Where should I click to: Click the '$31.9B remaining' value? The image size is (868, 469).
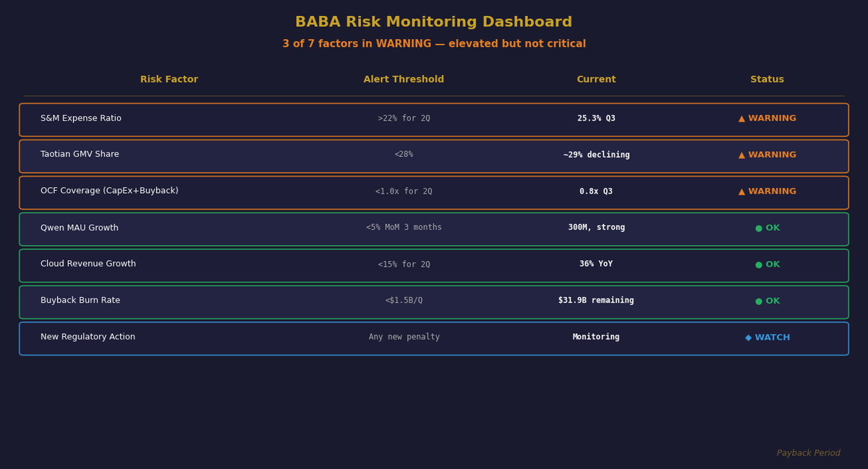point(596,301)
